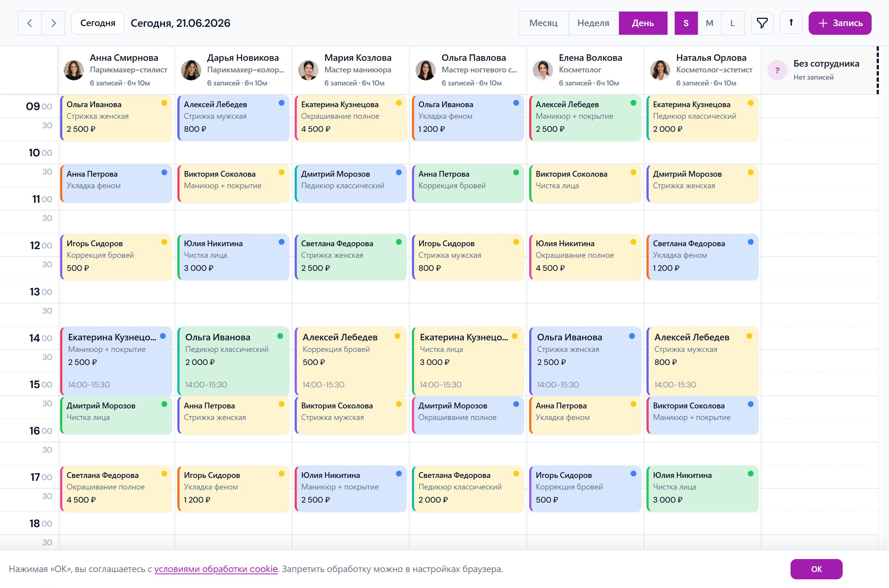
Task: Open Юлия Никитина Маникюр + покрытие 17:00 card
Action: (351, 489)
